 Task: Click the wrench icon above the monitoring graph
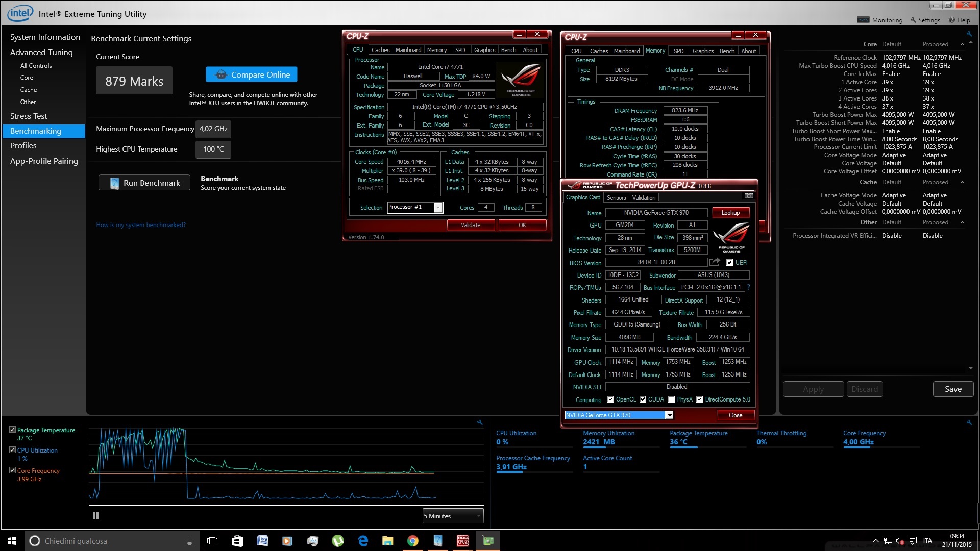pos(480,422)
